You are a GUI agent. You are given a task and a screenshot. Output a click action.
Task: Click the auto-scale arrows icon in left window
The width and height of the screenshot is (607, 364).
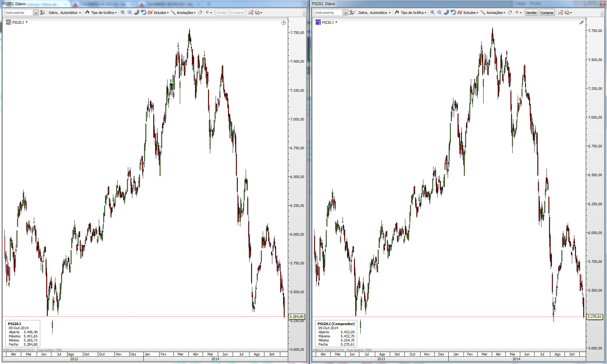click(137, 13)
